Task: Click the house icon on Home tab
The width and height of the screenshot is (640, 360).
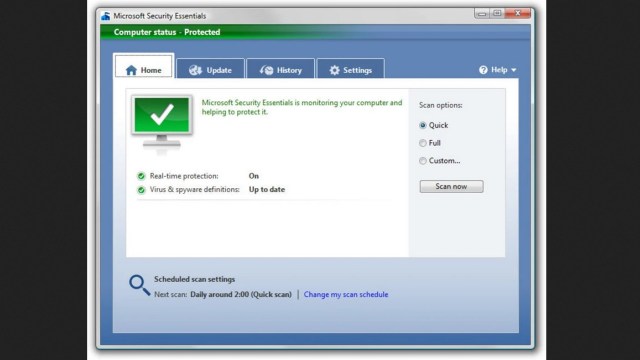Action: tap(131, 70)
